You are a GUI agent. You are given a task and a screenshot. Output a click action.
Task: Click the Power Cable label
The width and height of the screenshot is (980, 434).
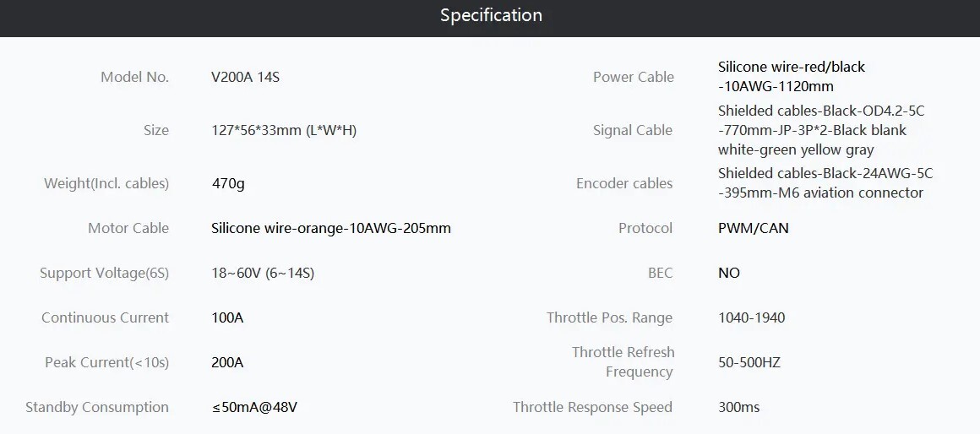[634, 78]
